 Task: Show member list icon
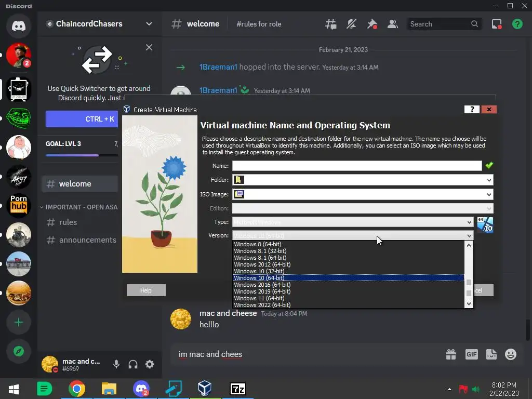point(393,24)
